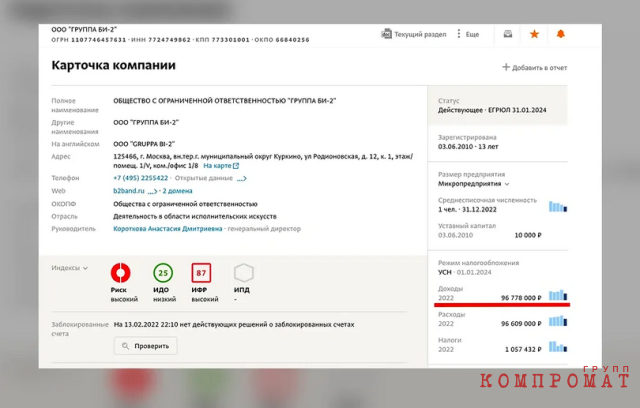Click the charter capital value 10 000 ₽
Image resolution: width=640 pixels, height=408 pixels.
[x=528, y=235]
